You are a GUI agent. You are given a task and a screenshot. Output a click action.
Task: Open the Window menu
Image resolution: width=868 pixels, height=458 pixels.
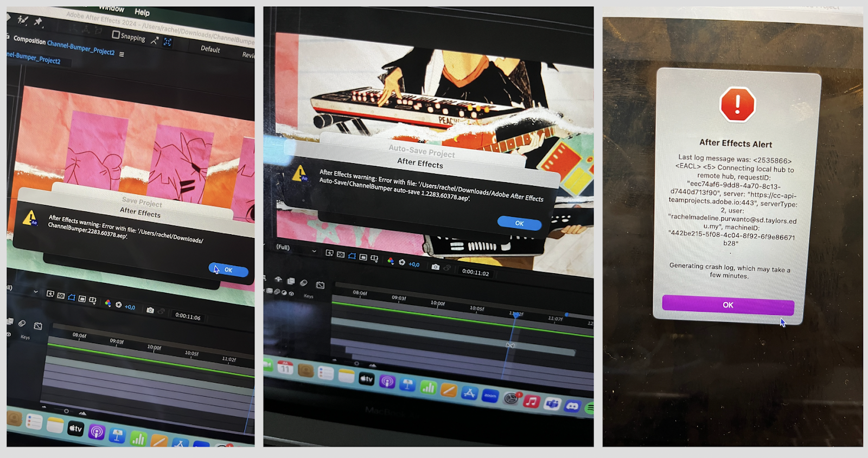(x=112, y=9)
